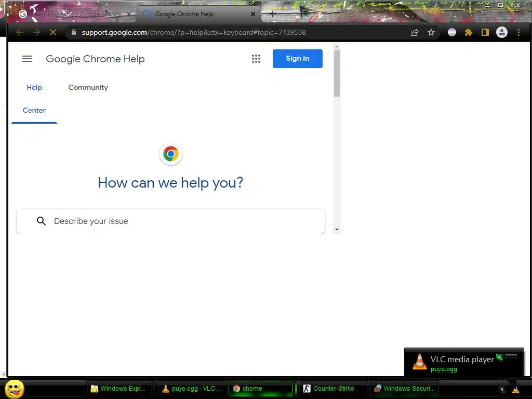Open the Extensions puzzle piece menu

pyautogui.click(x=469, y=32)
